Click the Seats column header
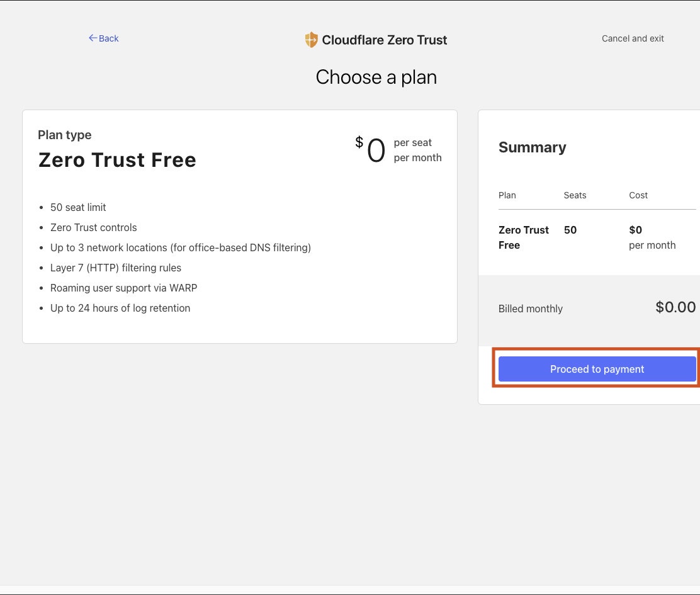Screen dimensions: 700x595 tap(575, 195)
